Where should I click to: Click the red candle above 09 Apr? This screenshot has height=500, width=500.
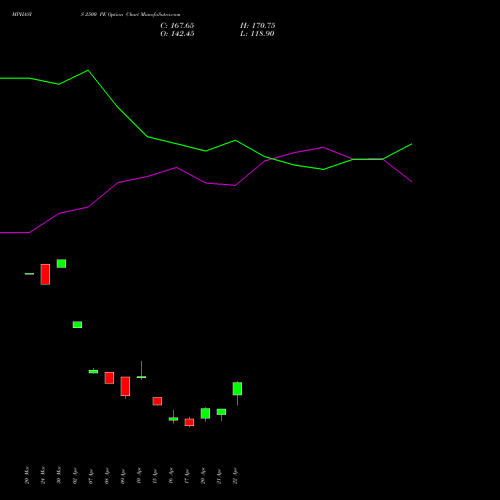coord(125,386)
